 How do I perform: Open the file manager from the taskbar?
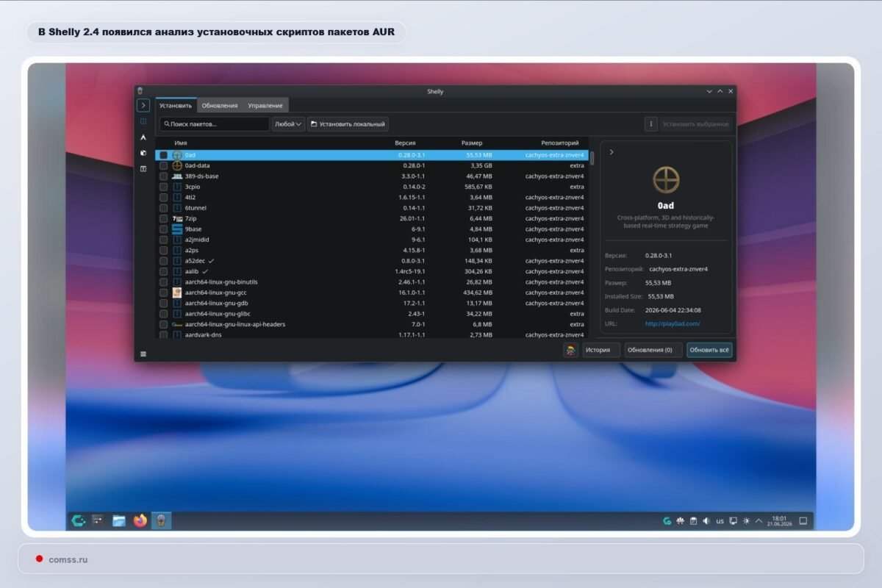119,520
